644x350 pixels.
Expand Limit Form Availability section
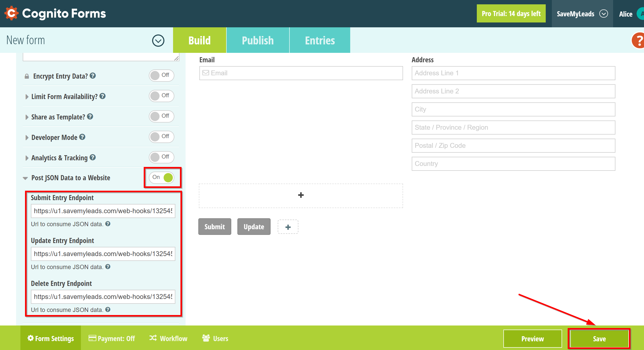27,97
